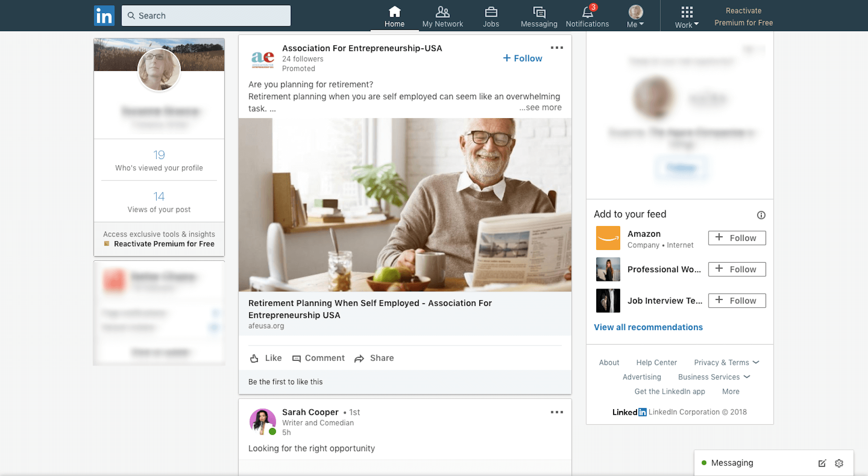Open Views of your post stat
The height and width of the screenshot is (476, 868).
tap(159, 202)
